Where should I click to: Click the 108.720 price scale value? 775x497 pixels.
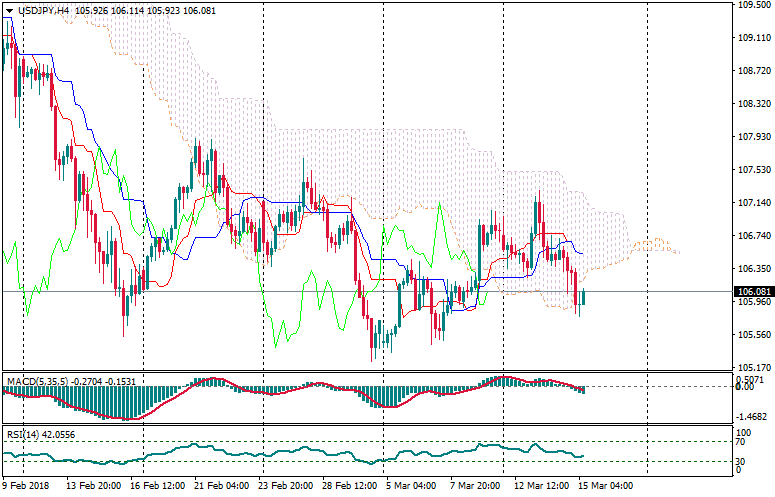click(753, 70)
